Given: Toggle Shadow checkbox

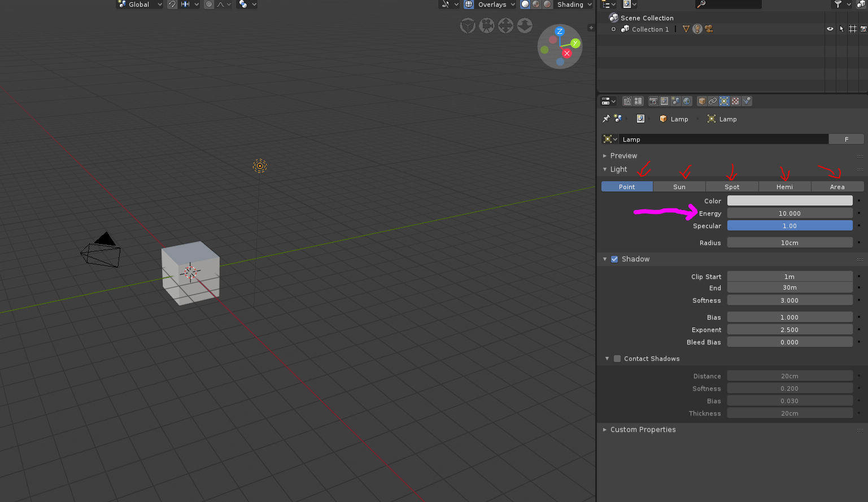Looking at the screenshot, I should [614, 259].
